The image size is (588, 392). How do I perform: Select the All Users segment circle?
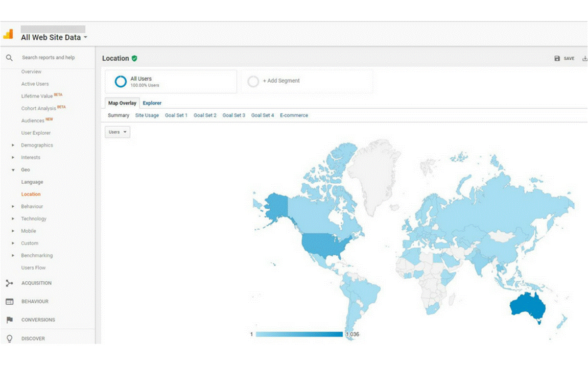[121, 82]
